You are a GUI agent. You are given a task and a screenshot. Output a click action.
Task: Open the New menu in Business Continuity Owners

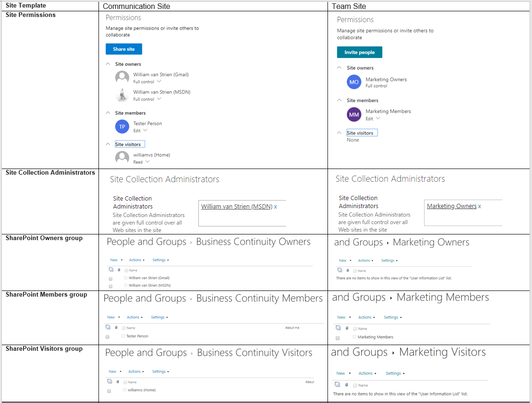click(x=113, y=259)
